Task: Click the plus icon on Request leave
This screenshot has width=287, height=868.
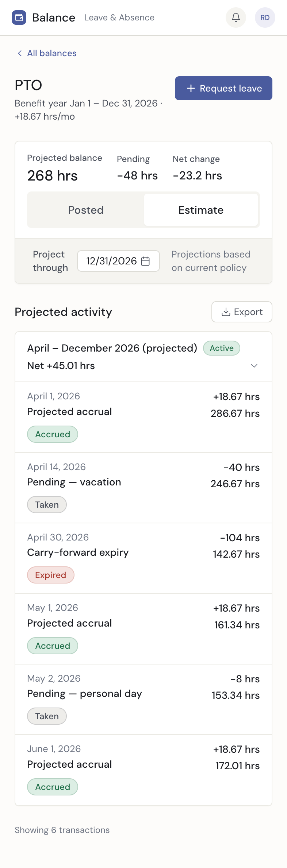Action: point(191,88)
